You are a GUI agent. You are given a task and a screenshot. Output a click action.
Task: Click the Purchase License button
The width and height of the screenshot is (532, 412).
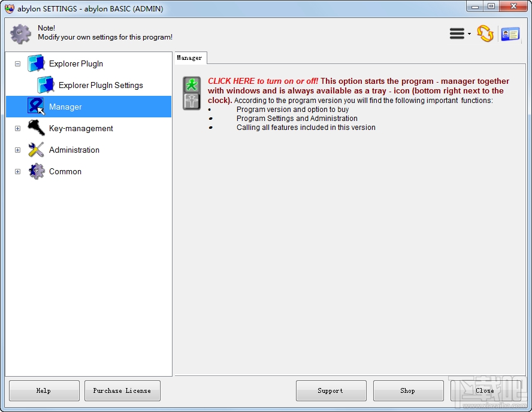[122, 390]
